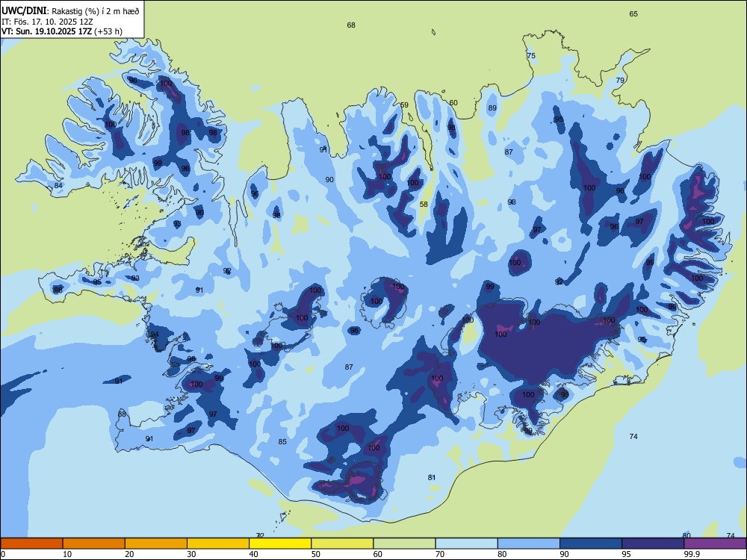Click the '30' tick label under the color scale
This screenshot has height=560, width=747.
pyautogui.click(x=191, y=554)
